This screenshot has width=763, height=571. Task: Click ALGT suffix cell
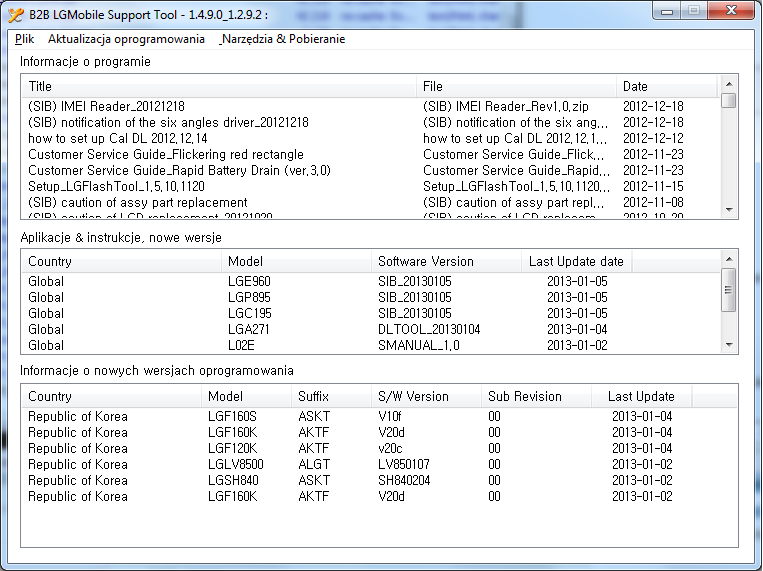point(314,464)
